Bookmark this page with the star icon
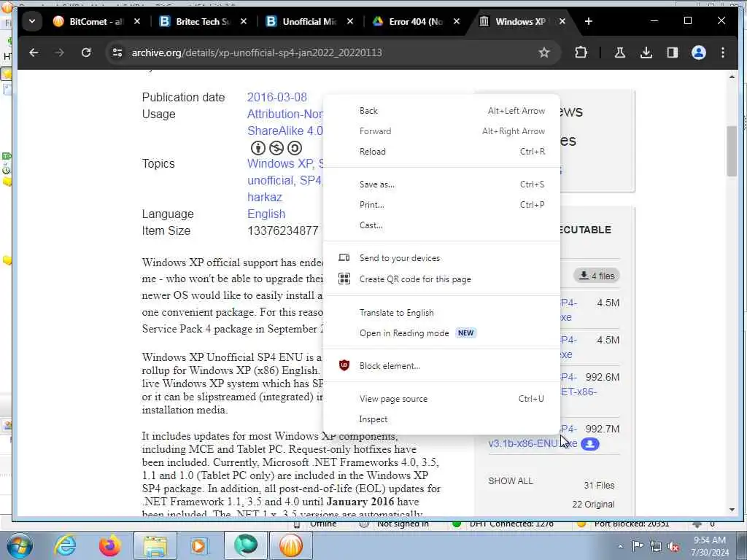Screen dimensions: 747x560 pos(544,52)
